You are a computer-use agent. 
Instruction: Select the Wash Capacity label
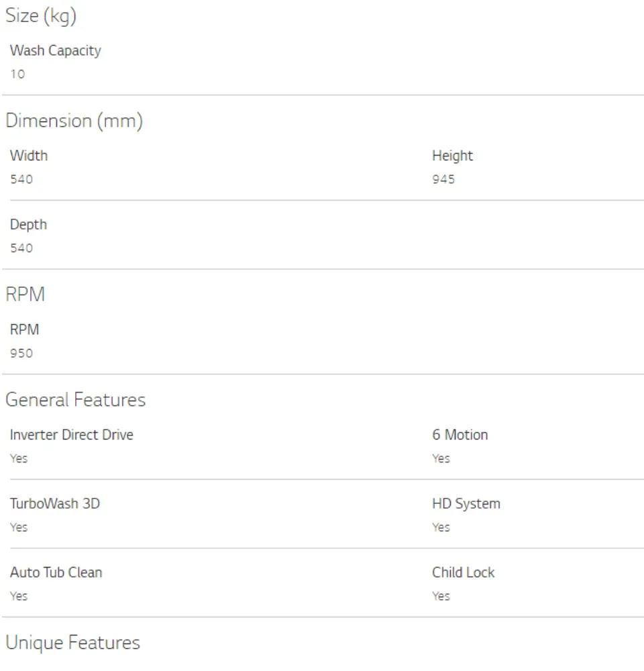click(x=55, y=50)
